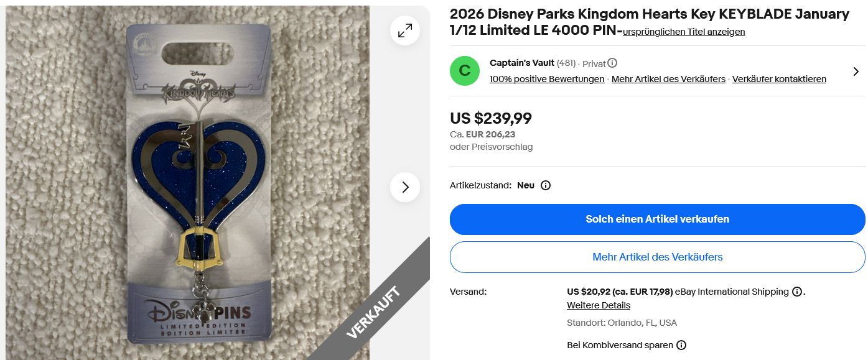Click info icon beside Artikelzustand Neu
This screenshot has height=360, width=868.
(546, 185)
